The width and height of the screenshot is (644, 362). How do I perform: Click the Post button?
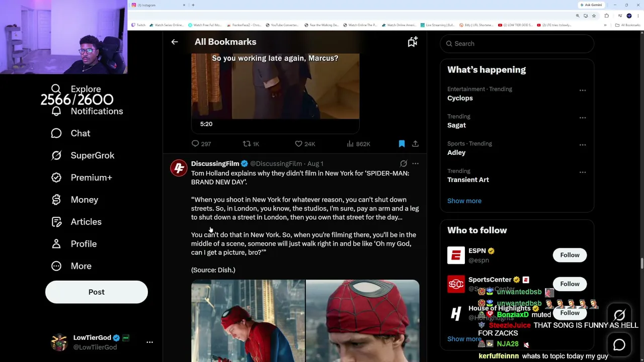[97, 292]
